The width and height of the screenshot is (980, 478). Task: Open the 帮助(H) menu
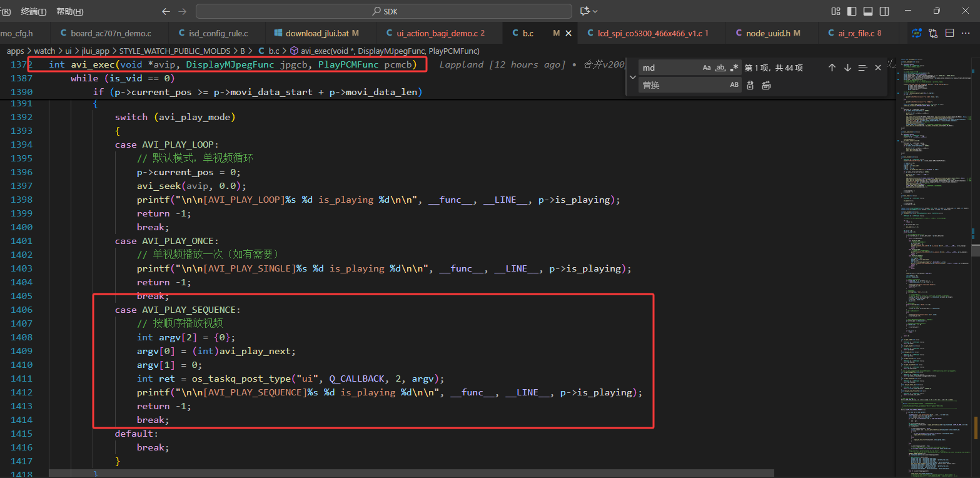[x=69, y=11]
